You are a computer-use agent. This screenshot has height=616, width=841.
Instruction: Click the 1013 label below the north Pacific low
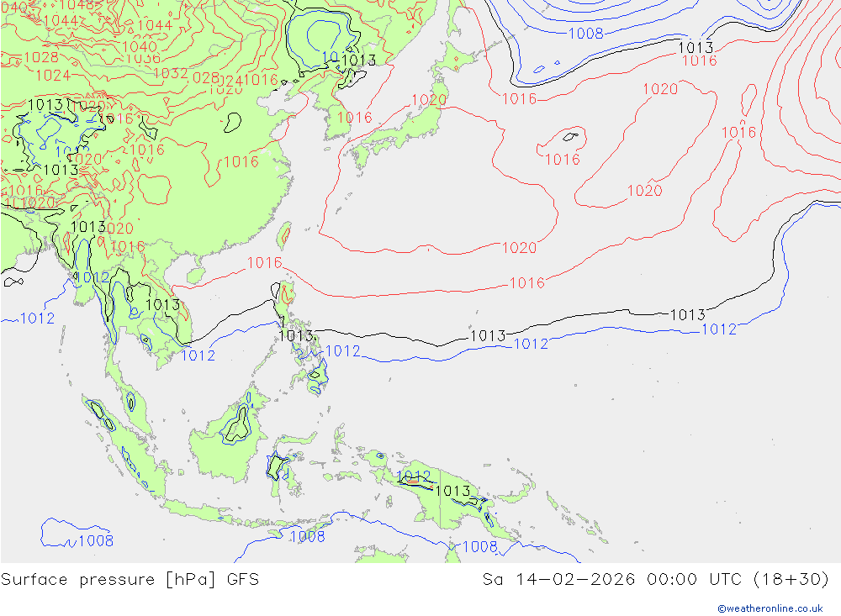[696, 48]
